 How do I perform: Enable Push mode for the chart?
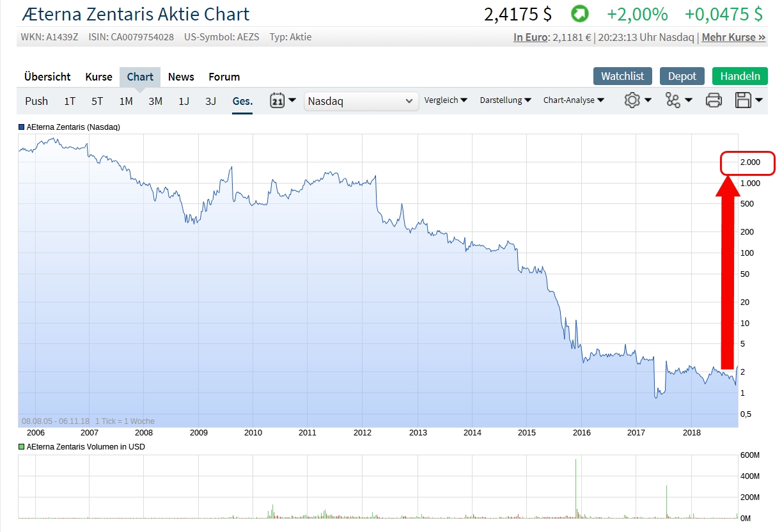(36, 100)
